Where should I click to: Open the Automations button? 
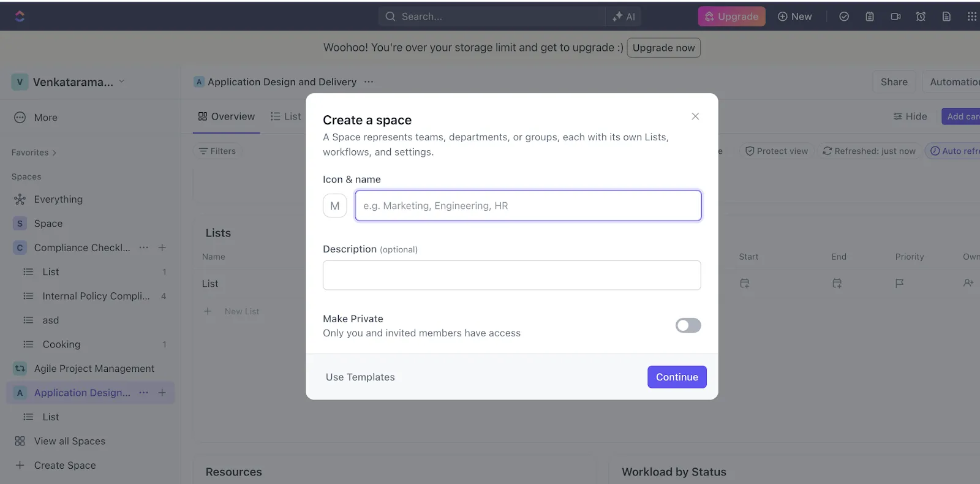952,82
